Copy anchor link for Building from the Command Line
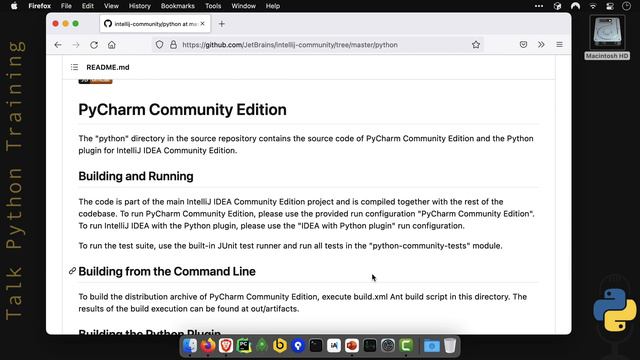Image resolution: width=640 pixels, height=360 pixels. tap(72, 271)
